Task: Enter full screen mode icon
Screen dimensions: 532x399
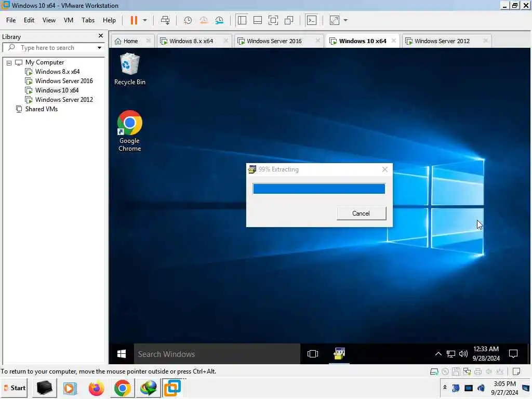Action: click(273, 20)
